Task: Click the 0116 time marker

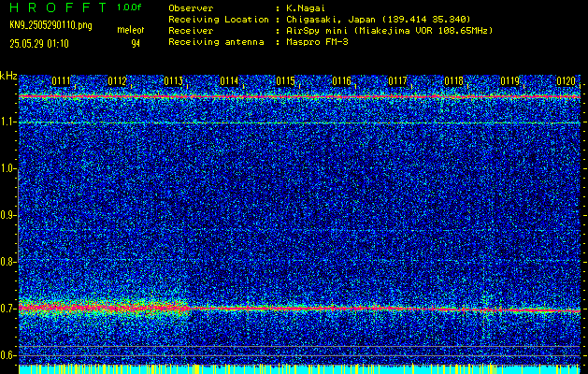Action: (341, 81)
